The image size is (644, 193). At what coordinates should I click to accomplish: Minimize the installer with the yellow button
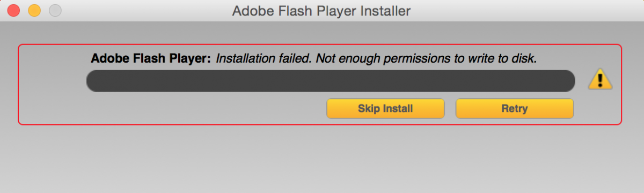click(34, 10)
